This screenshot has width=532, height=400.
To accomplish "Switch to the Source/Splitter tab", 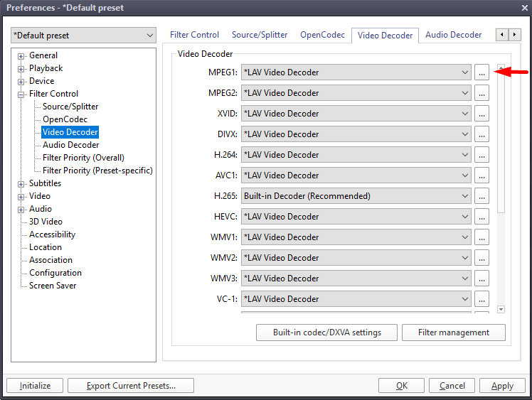I will pos(260,35).
